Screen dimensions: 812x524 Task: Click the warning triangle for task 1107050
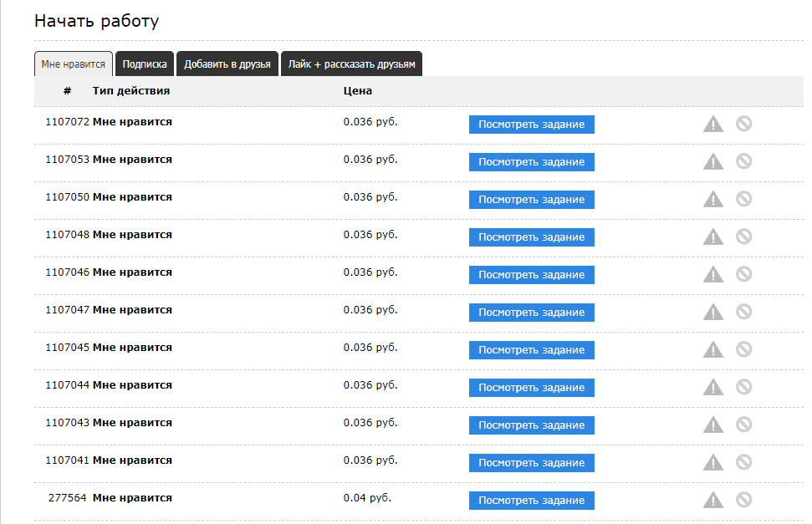click(x=713, y=199)
